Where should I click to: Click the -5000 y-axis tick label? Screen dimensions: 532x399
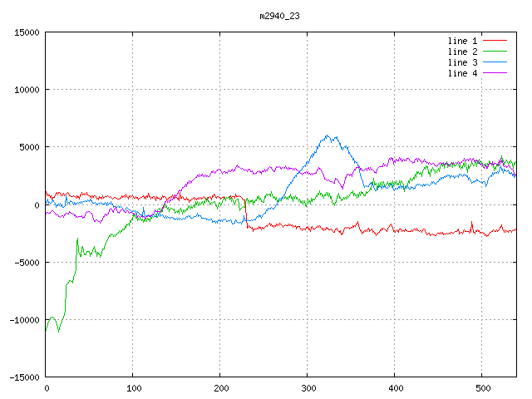click(x=26, y=263)
